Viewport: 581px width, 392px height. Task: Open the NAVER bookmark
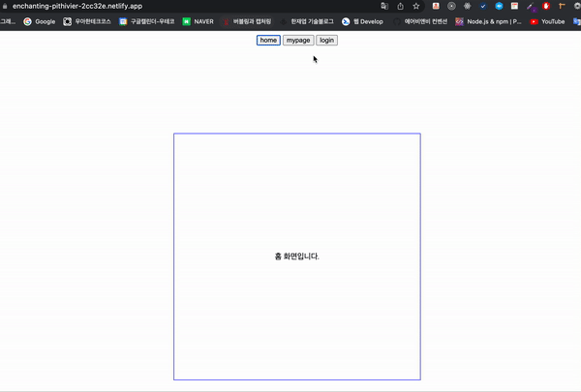pos(198,21)
